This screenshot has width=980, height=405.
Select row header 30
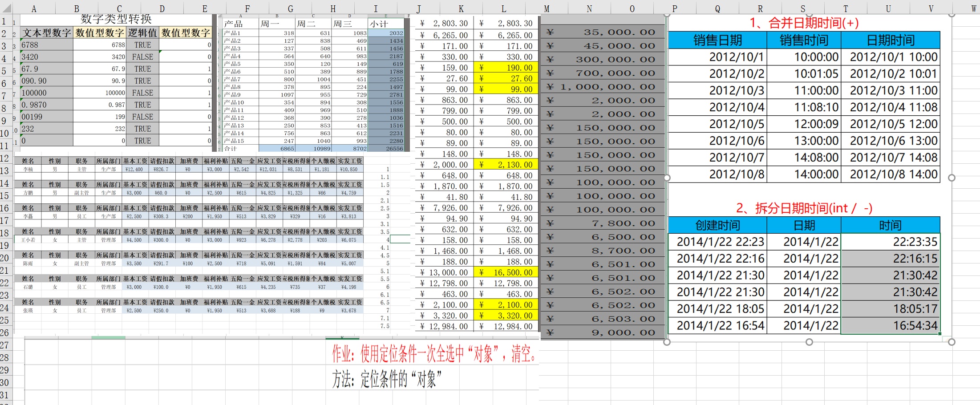point(4,382)
